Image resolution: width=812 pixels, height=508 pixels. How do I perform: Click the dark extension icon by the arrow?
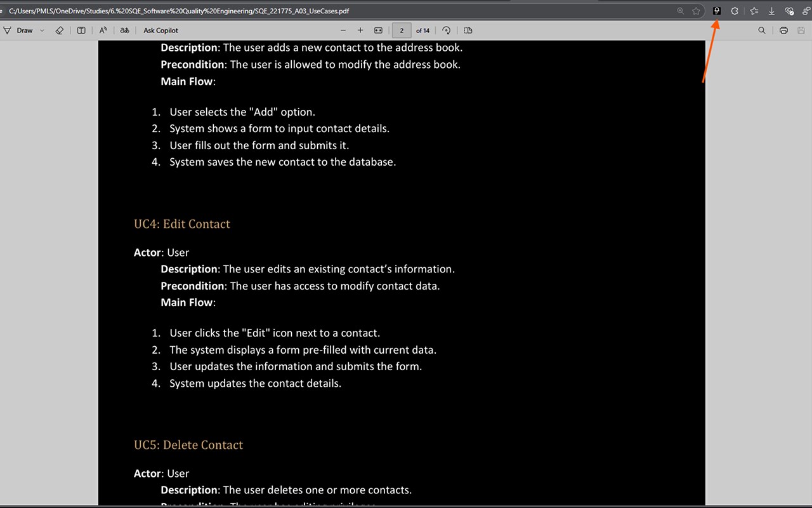tap(717, 11)
